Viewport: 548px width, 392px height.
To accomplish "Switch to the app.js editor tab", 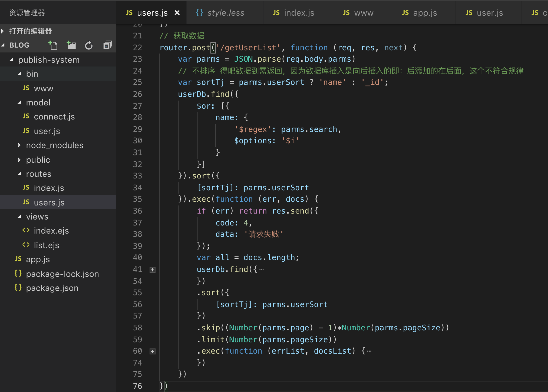I will pyautogui.click(x=425, y=13).
